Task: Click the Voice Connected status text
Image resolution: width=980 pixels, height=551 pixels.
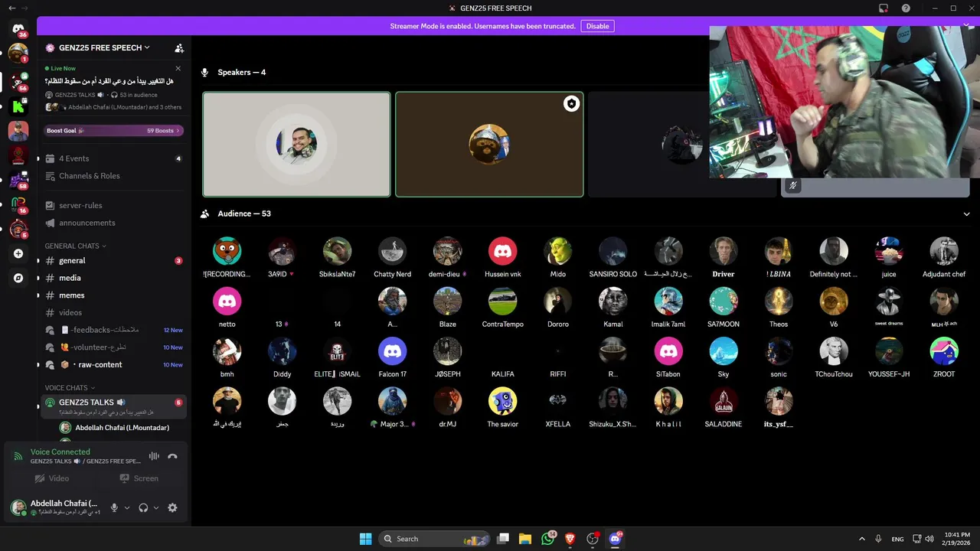Action: [x=60, y=452]
